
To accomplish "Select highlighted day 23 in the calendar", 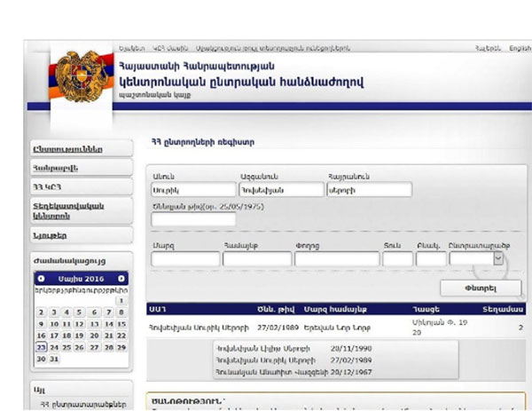I will point(42,347).
